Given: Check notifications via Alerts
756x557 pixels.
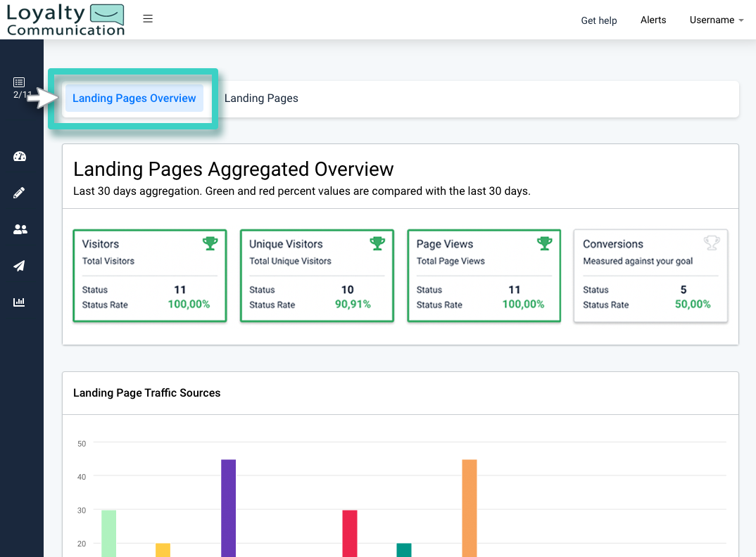Looking at the screenshot, I should (x=653, y=20).
